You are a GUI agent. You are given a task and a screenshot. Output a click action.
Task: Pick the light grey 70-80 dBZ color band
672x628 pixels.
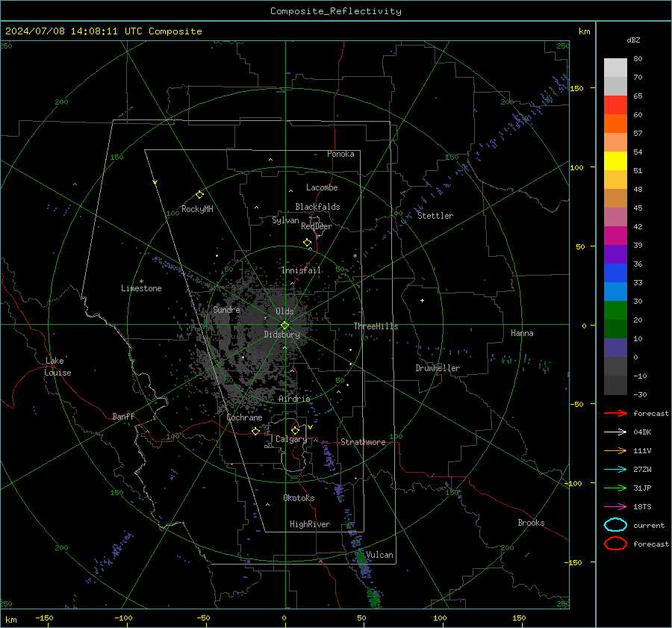pyautogui.click(x=615, y=68)
